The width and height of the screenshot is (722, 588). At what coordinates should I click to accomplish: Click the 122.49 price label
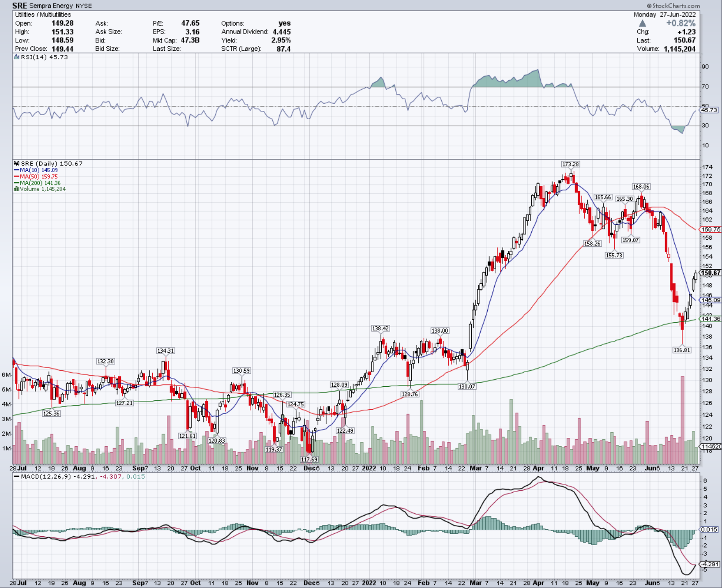[x=345, y=430]
